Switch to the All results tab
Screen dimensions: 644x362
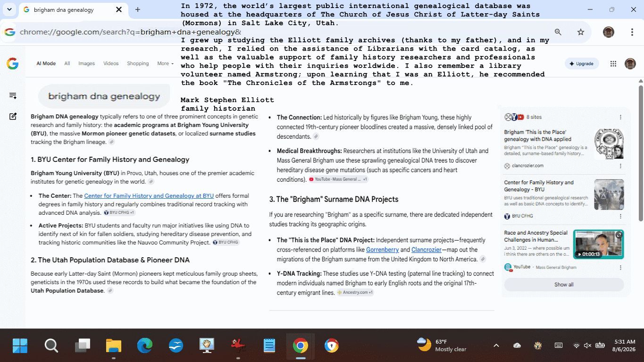click(x=67, y=63)
